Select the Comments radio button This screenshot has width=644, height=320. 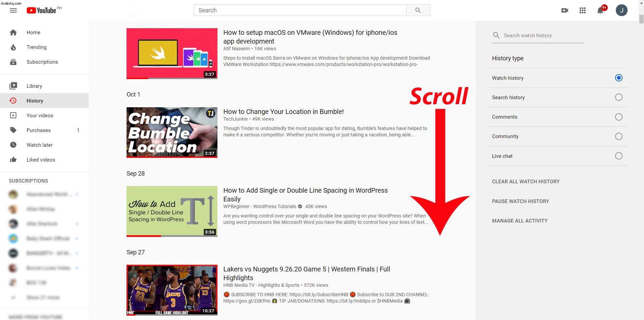pyautogui.click(x=618, y=117)
